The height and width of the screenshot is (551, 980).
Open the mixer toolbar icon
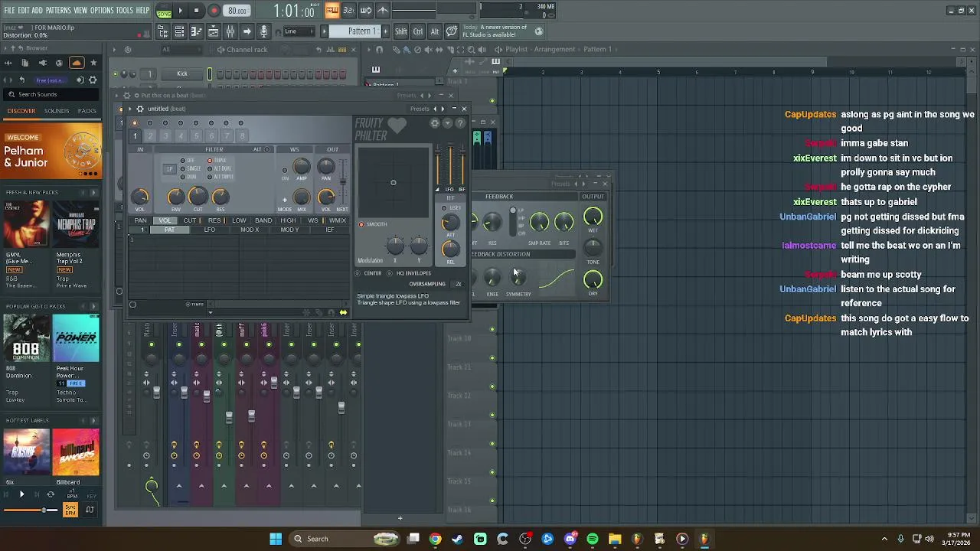pyautogui.click(x=230, y=31)
